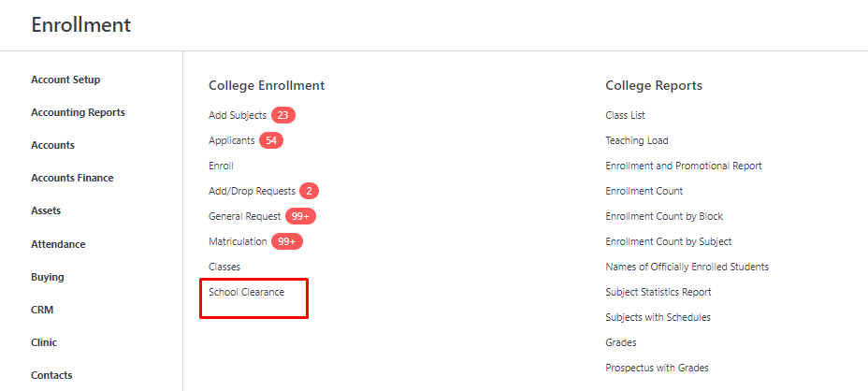
Task: Click the 23 badge beside Add Subjects
Action: click(282, 115)
